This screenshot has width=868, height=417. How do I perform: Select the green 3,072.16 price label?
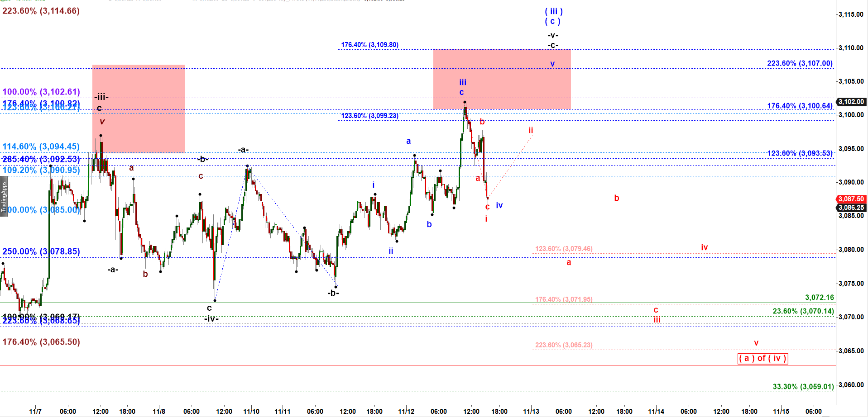819,297
